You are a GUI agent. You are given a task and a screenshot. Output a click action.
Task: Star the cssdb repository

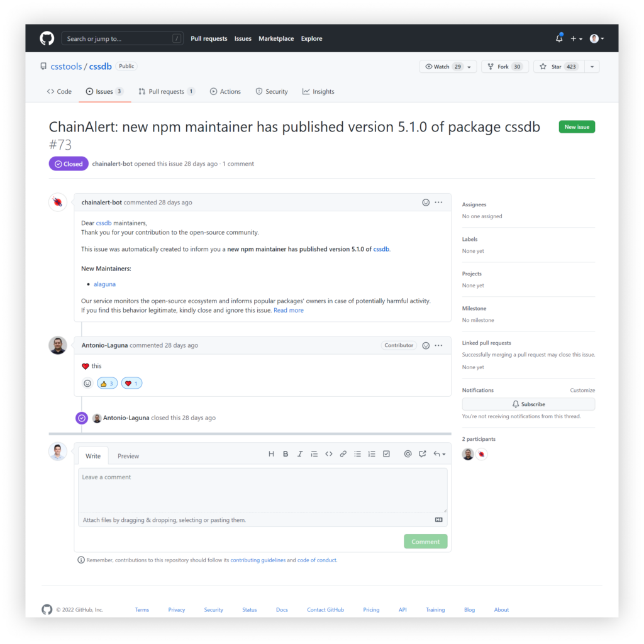coord(558,67)
